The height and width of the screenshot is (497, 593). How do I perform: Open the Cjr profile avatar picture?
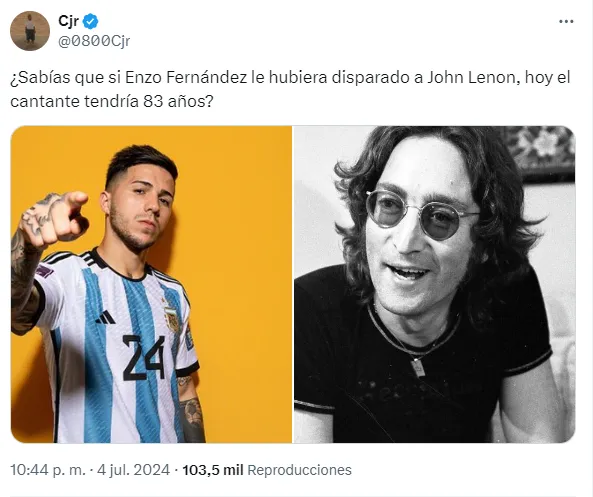point(30,31)
